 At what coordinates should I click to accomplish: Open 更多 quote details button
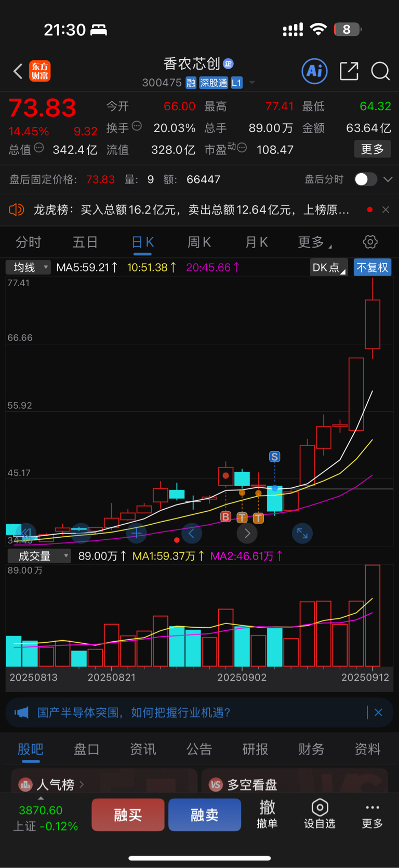click(373, 149)
